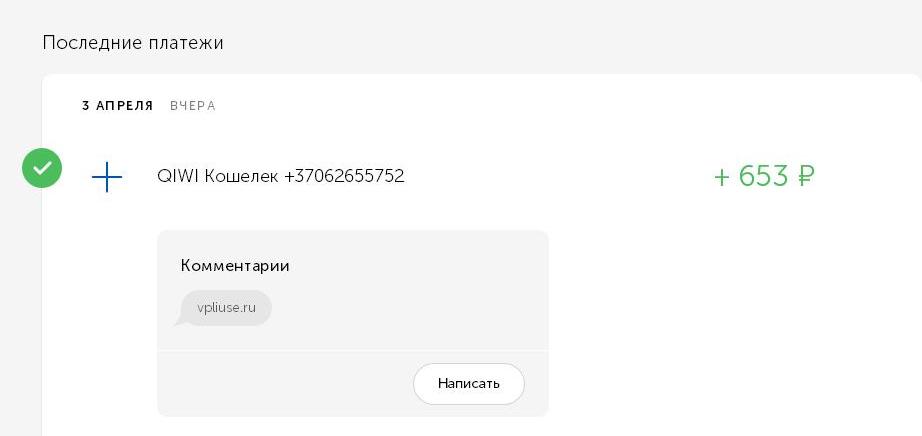Click the blue plus top-up icon
Screen dimensions: 922x436
pos(107,177)
